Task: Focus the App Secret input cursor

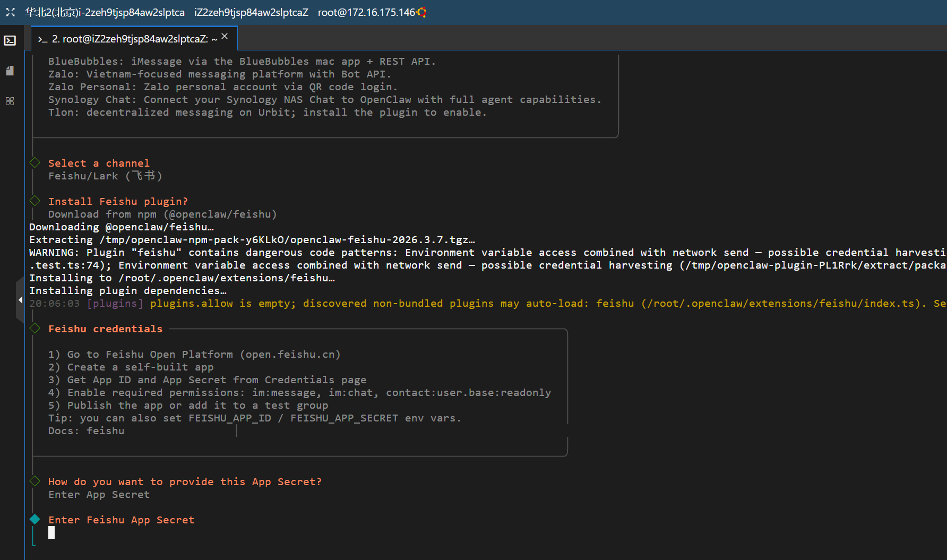Action: coord(51,532)
